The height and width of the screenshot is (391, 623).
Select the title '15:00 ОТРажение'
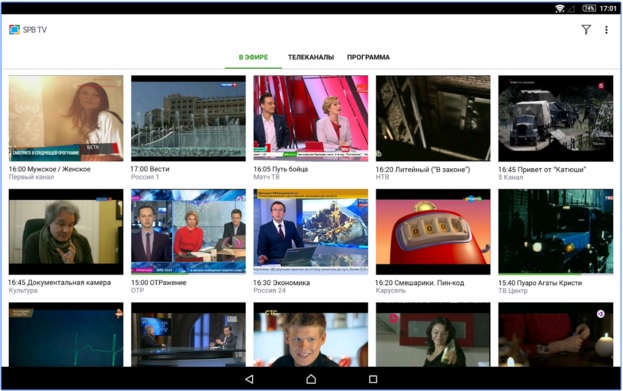point(159,283)
